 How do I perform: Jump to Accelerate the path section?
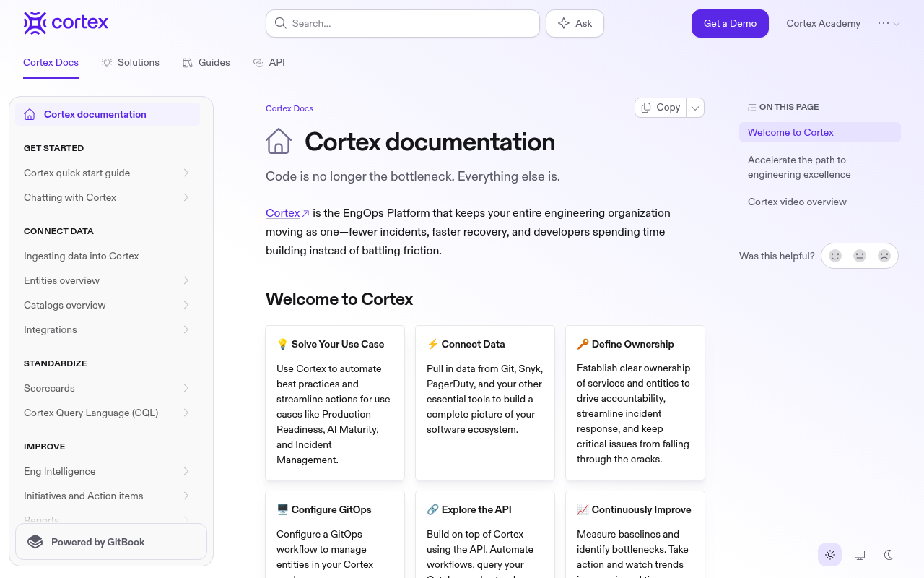tap(820, 167)
